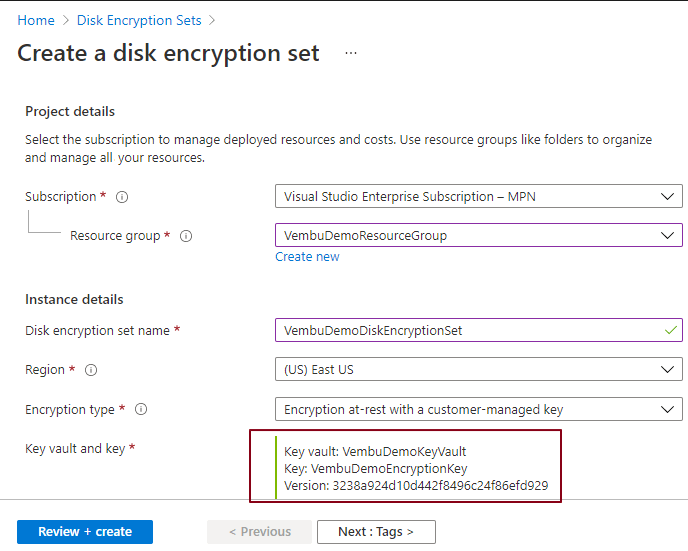Click the green checkmark in name field
Image resolution: width=688 pixels, height=551 pixels.
pos(670,329)
